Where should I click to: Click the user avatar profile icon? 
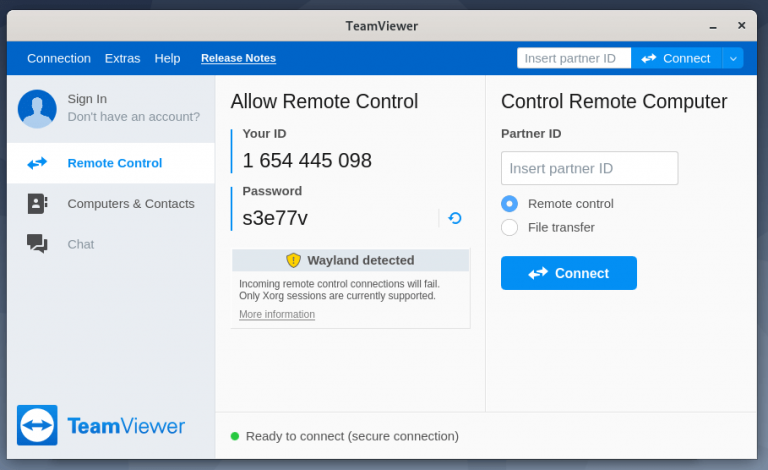pos(37,109)
